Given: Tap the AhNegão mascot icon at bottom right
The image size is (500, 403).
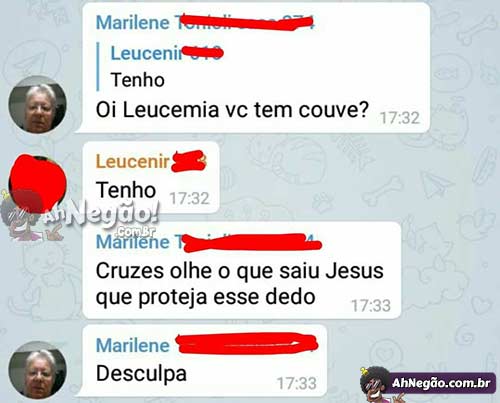Looking at the screenshot, I should click(375, 384).
